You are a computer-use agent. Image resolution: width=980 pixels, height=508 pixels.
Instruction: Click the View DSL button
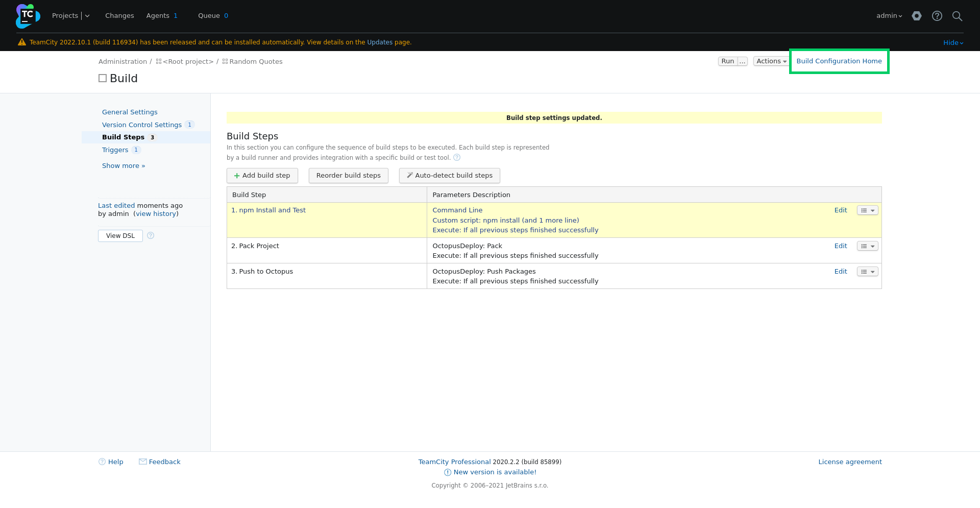click(x=120, y=236)
